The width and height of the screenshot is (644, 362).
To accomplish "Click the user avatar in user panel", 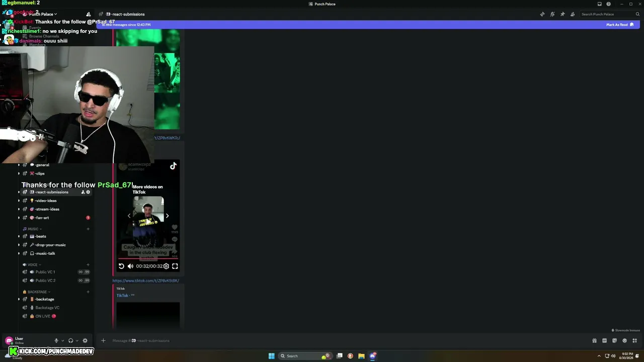I will [9, 340].
